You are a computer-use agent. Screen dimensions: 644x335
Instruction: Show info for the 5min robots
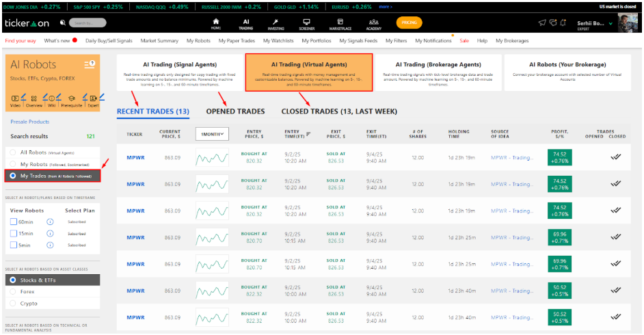(x=50, y=245)
